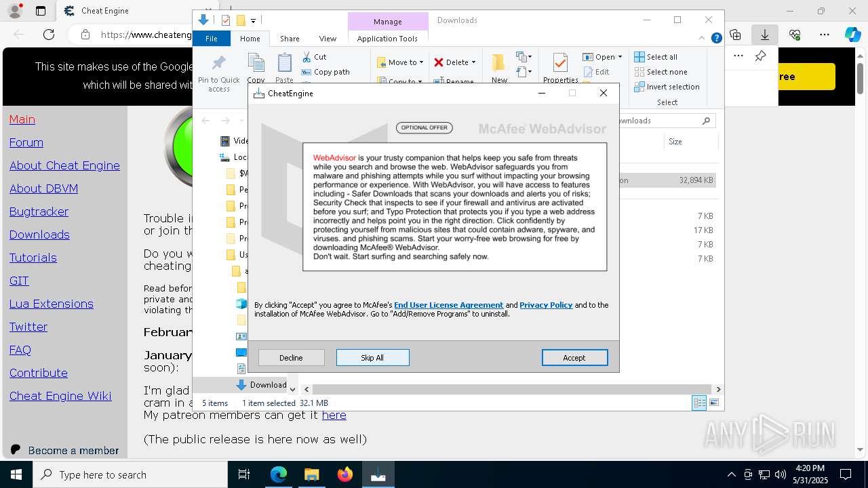Click Invert selection in the ribbon

(667, 87)
